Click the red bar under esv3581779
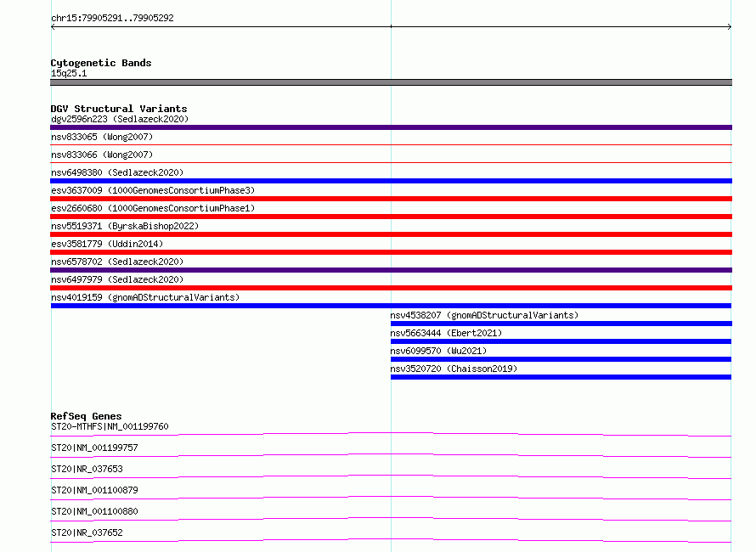Image resolution: width=756 pixels, height=552 pixels. [391, 252]
